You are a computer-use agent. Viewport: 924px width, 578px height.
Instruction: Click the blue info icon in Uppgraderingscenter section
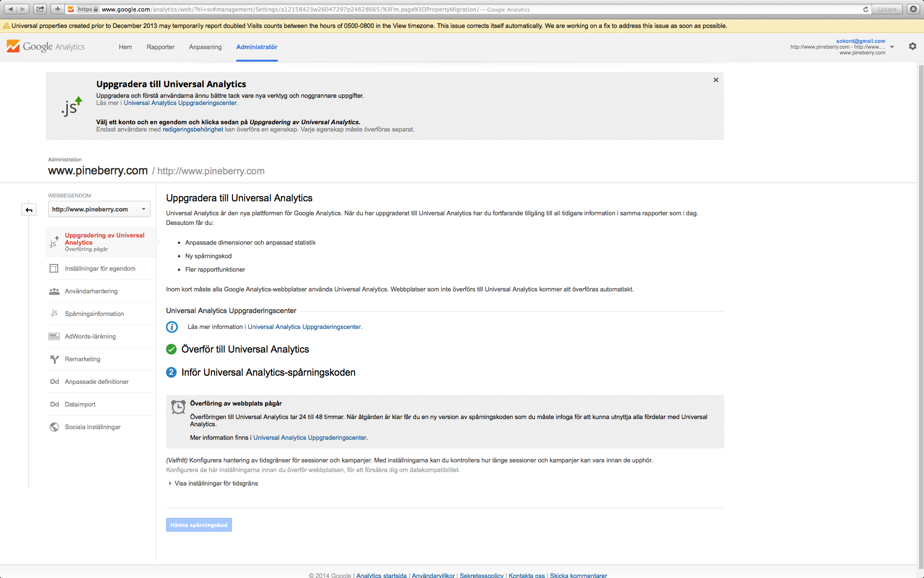click(172, 327)
